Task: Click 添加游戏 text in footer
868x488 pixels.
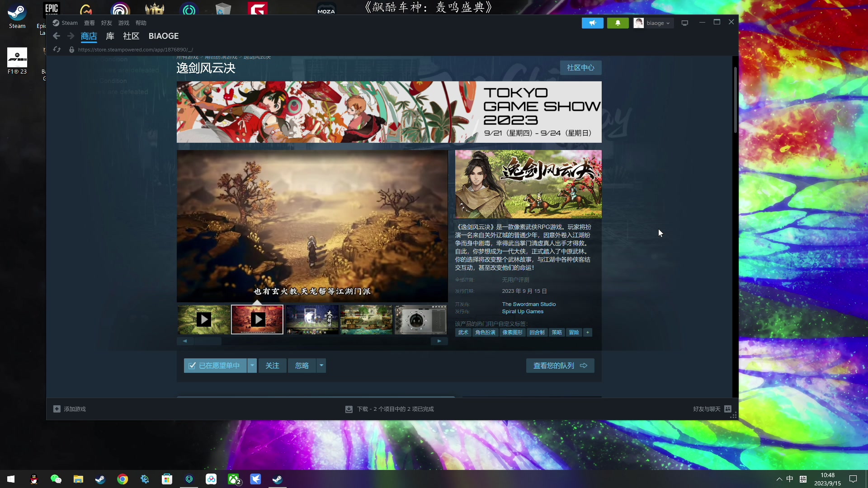Action: click(75, 409)
